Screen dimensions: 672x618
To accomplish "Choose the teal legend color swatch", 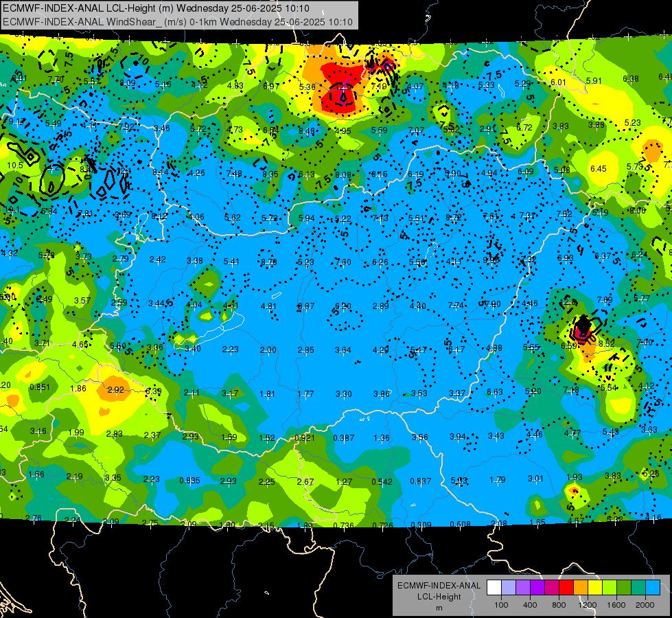I will pyautogui.click(x=638, y=588).
